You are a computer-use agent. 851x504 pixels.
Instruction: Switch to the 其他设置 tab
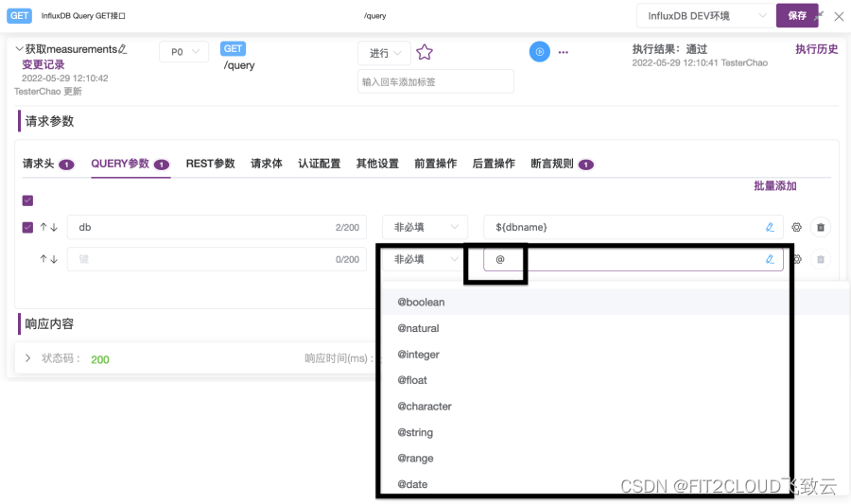coord(377,164)
